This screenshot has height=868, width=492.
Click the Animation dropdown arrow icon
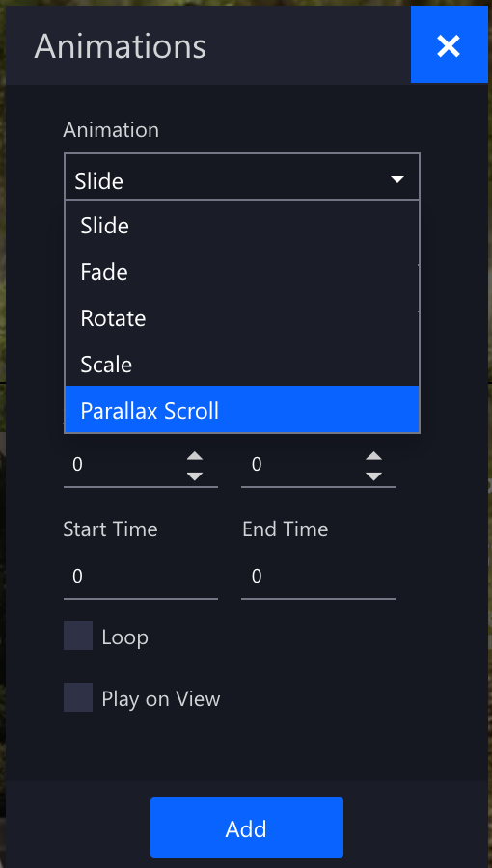click(397, 179)
